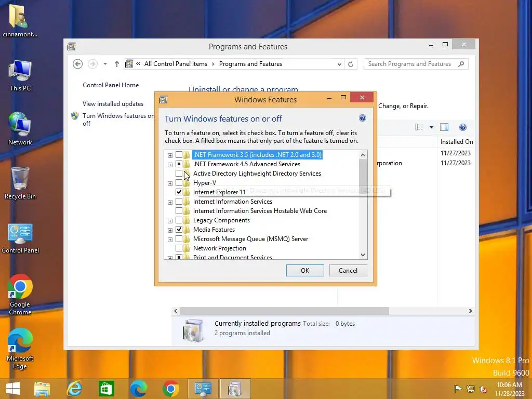Enable Legacy Components checkbox
Image resolution: width=532 pixels, height=399 pixels.
(179, 220)
